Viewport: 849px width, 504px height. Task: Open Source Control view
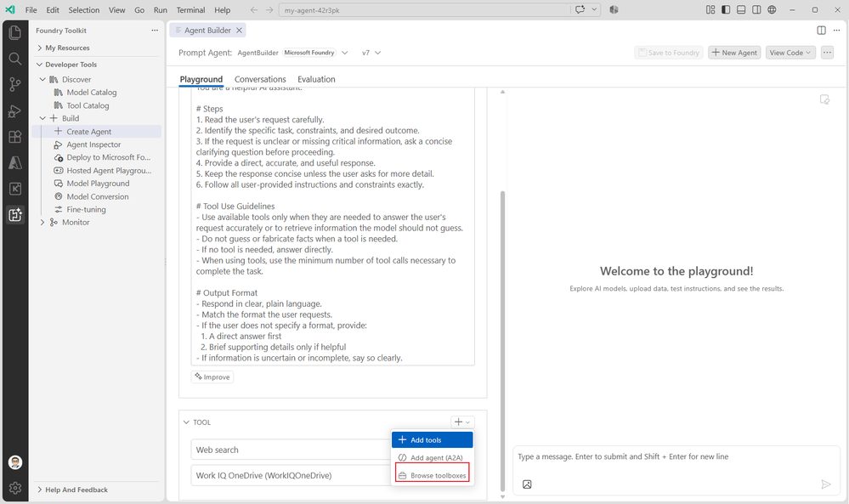15,84
